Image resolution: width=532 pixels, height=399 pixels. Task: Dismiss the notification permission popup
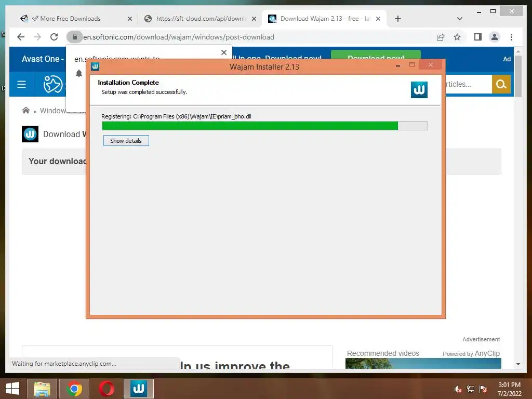223,52
